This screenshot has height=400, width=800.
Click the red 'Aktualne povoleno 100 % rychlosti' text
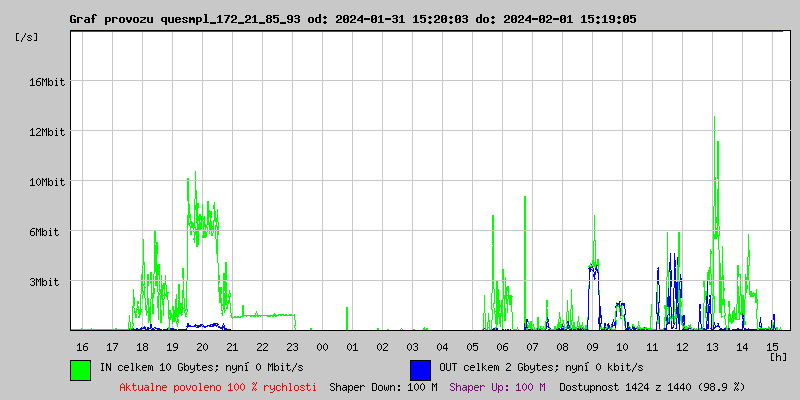[218, 387]
